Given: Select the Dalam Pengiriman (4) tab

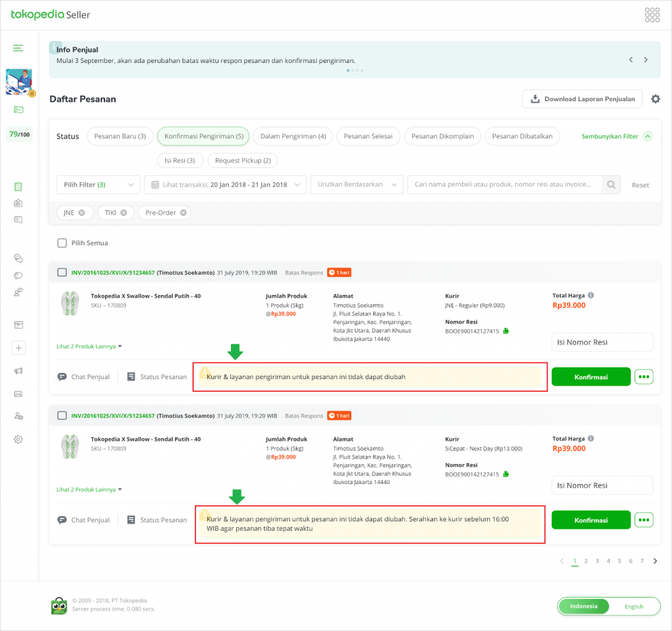Looking at the screenshot, I should click(x=293, y=136).
